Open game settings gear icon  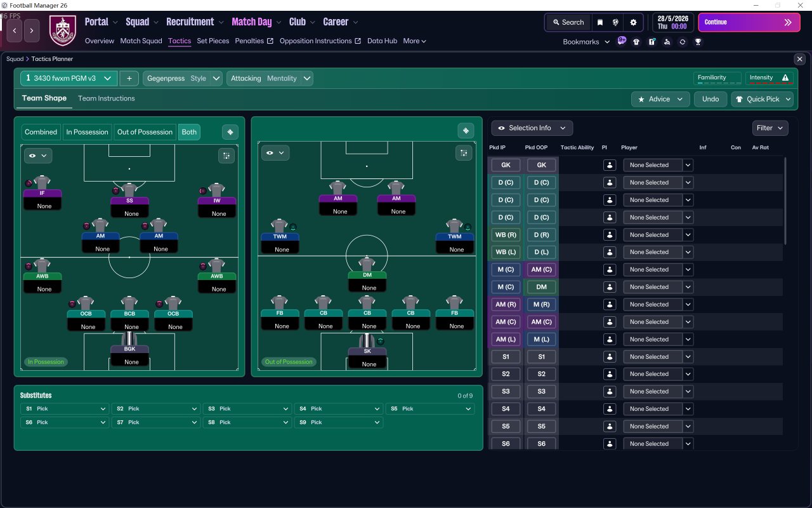[x=633, y=22]
